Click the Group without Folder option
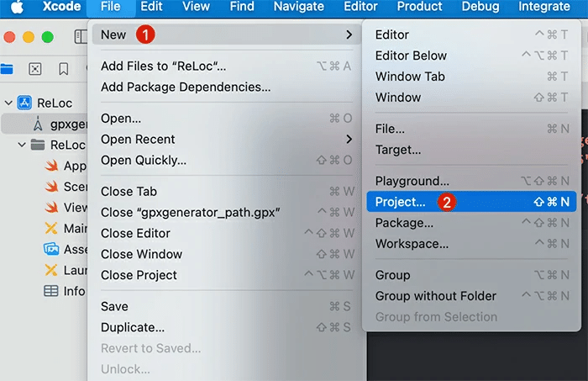This screenshot has width=588, height=381. click(435, 296)
